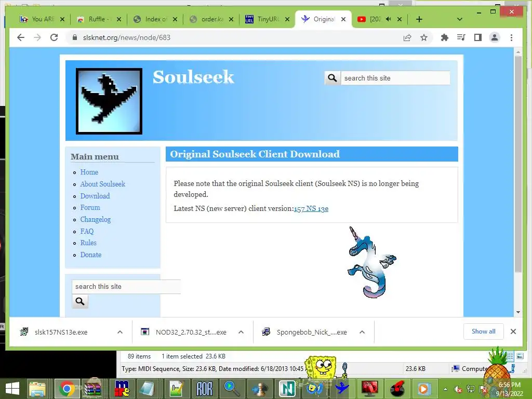Click the page vertical scrollbar thumb
532x399 pixels.
point(518,164)
